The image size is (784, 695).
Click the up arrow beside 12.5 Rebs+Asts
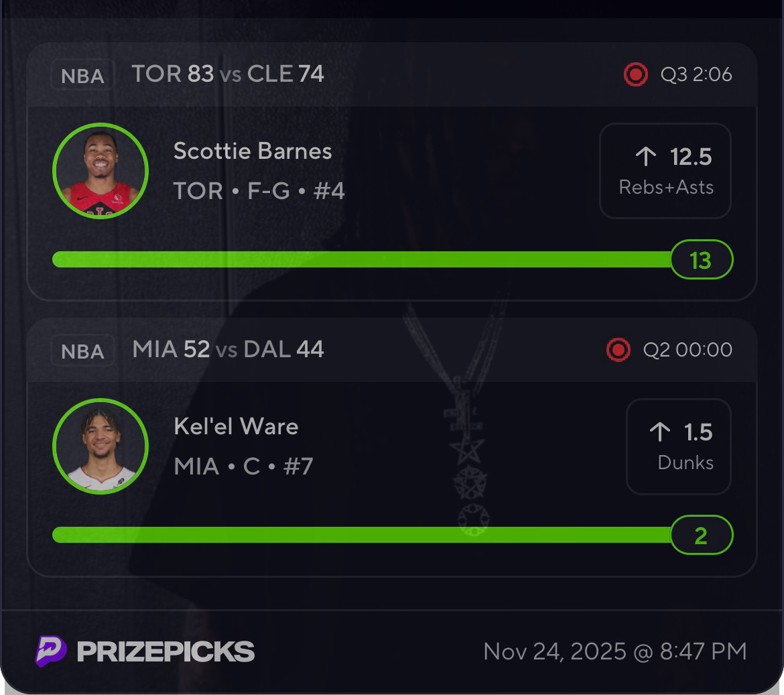(x=645, y=157)
